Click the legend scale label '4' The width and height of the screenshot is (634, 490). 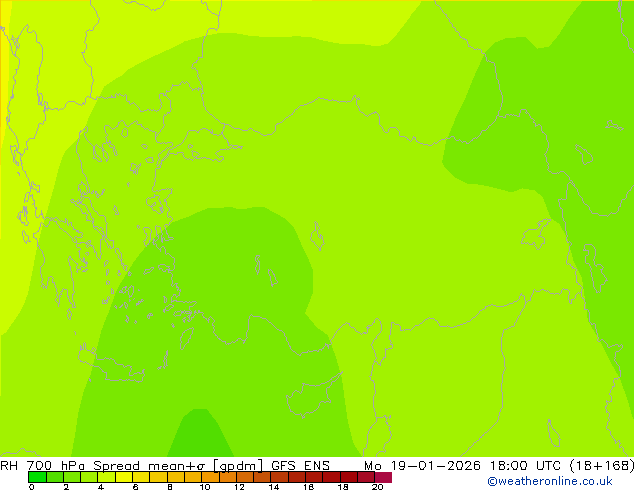pyautogui.click(x=101, y=487)
